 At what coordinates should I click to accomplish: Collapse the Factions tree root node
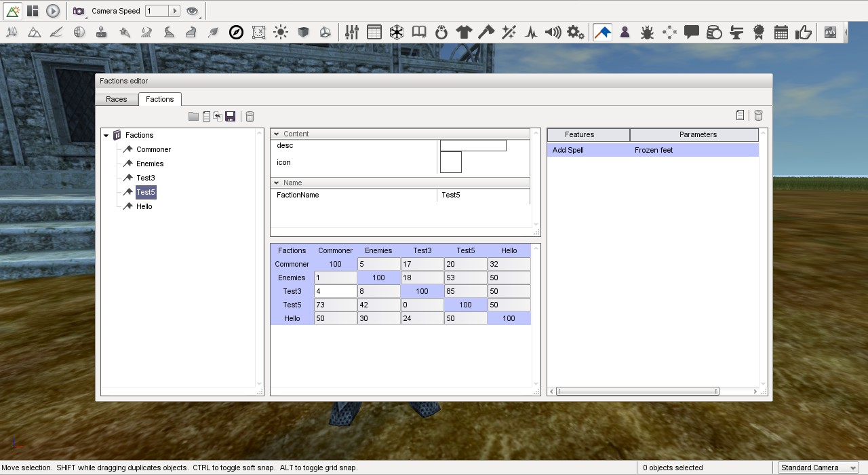(106, 135)
